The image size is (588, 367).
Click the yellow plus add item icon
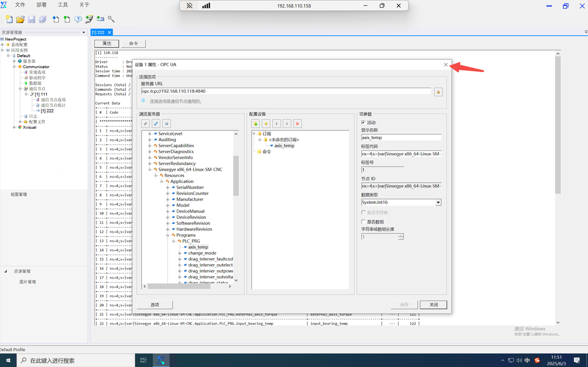click(x=266, y=124)
